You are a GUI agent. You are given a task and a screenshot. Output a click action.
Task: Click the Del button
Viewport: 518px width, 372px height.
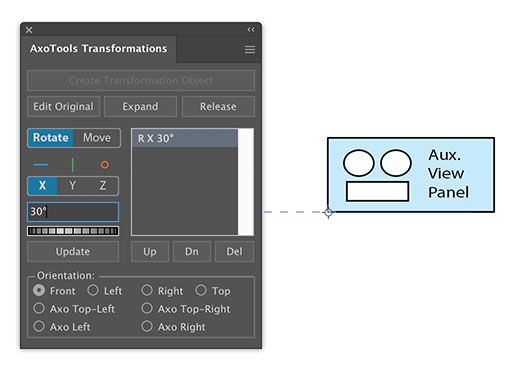(234, 252)
